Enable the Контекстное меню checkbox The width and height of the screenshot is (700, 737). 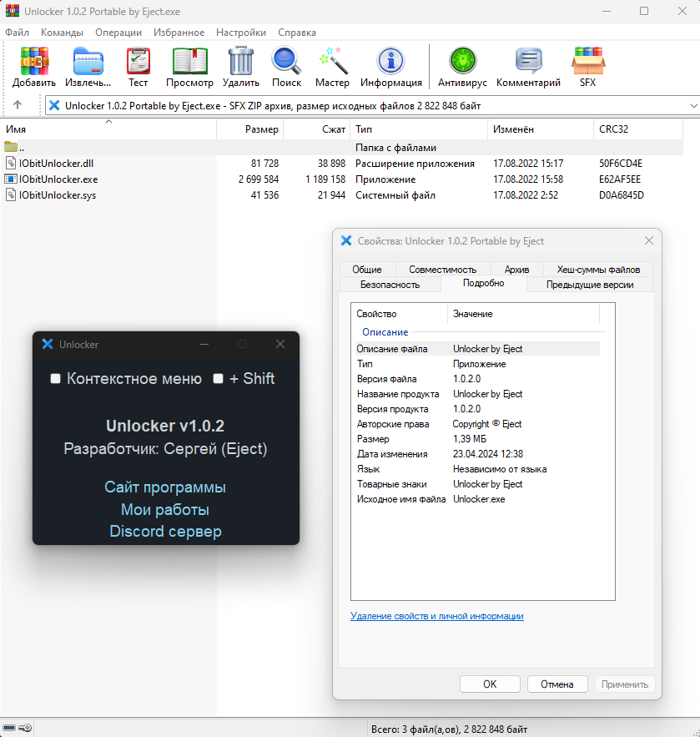(55, 379)
